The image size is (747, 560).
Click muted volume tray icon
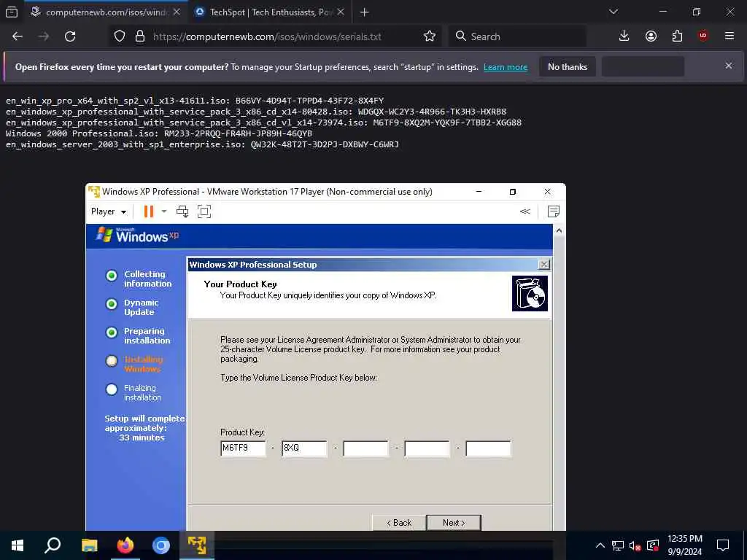click(x=635, y=545)
